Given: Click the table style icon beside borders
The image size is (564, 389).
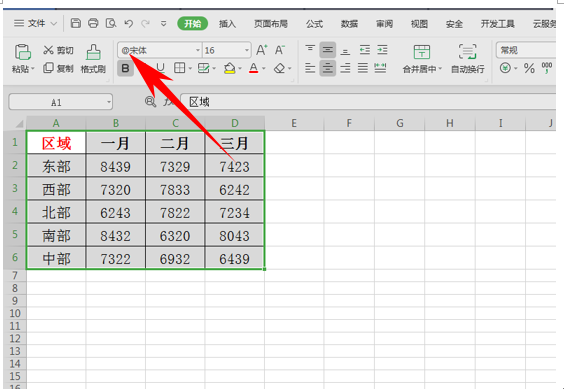Looking at the screenshot, I should click(x=203, y=68).
